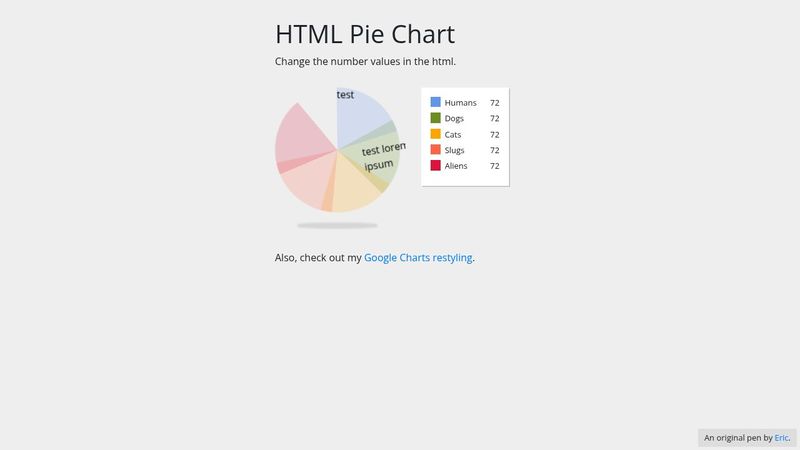Click the Slugs label in legend
Viewport: 800px width, 450px height.
tap(455, 150)
